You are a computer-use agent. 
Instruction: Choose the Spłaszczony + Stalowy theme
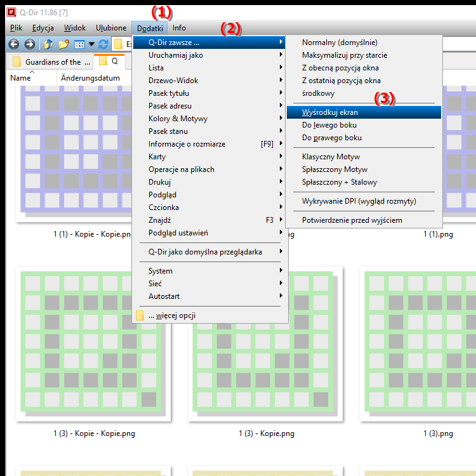coord(364,182)
